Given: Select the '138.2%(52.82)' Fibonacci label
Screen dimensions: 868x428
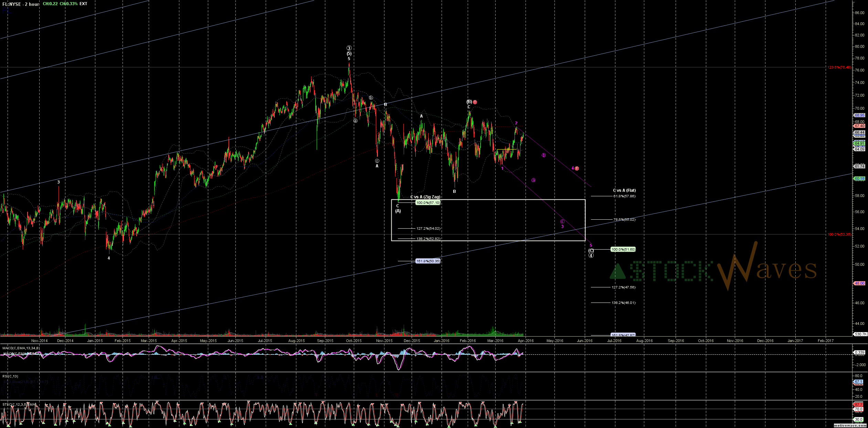Looking at the screenshot, I should click(x=428, y=239).
